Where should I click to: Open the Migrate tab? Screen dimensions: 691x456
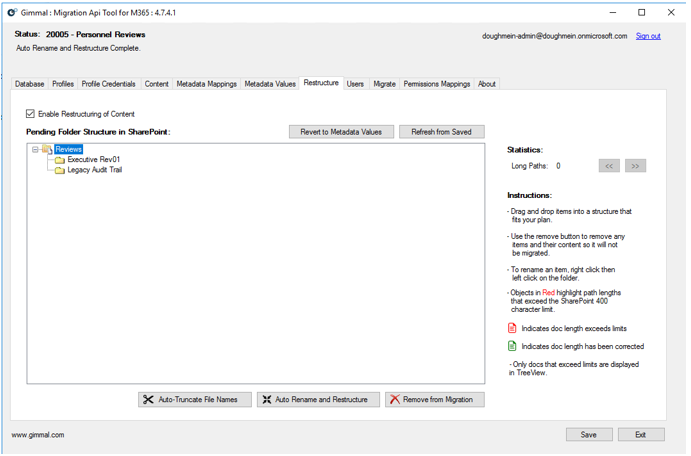tap(384, 84)
